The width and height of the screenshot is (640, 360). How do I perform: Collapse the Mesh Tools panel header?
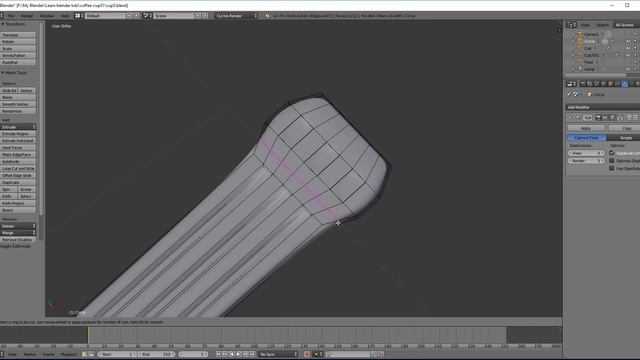pos(15,73)
